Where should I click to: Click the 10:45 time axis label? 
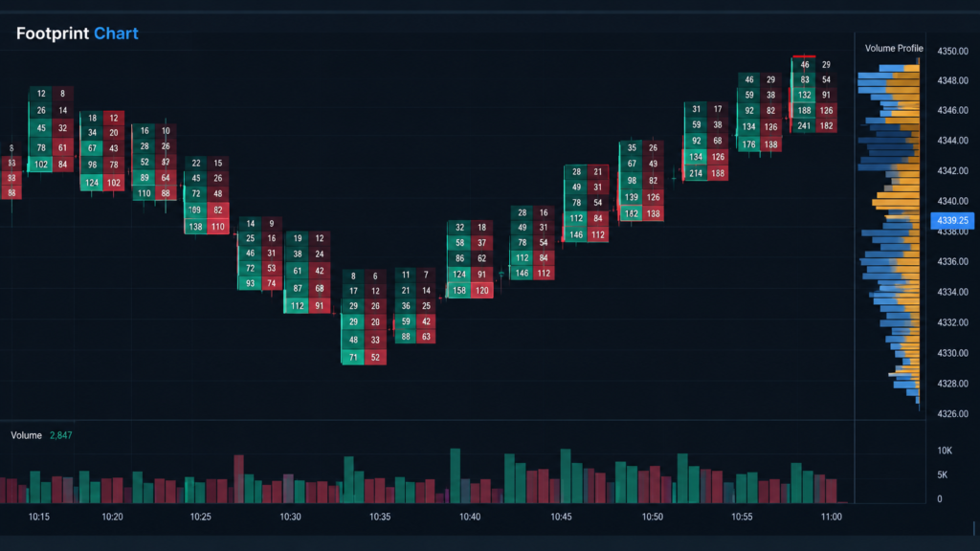coord(561,517)
